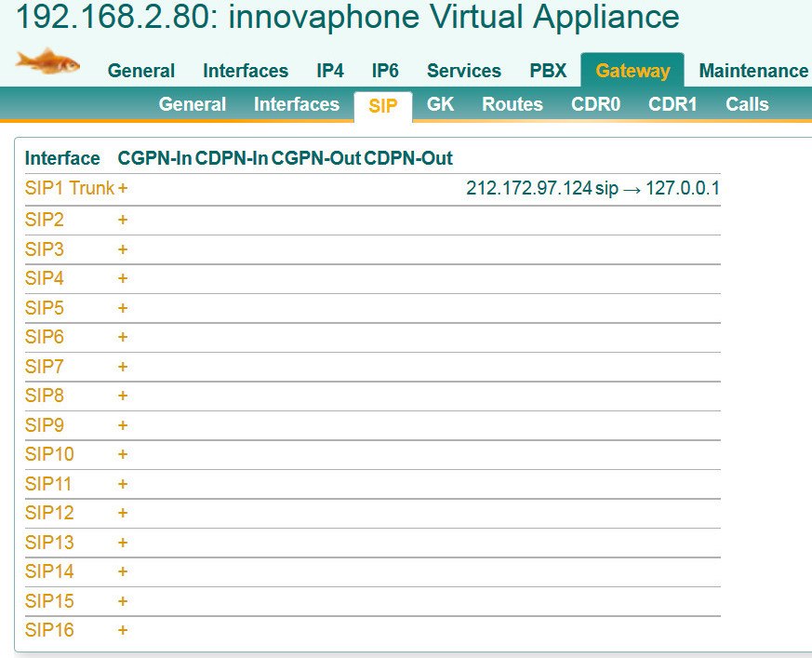The height and width of the screenshot is (658, 812).
Task: Add a mapping via SIP5 plus icon
Action: tap(123, 308)
